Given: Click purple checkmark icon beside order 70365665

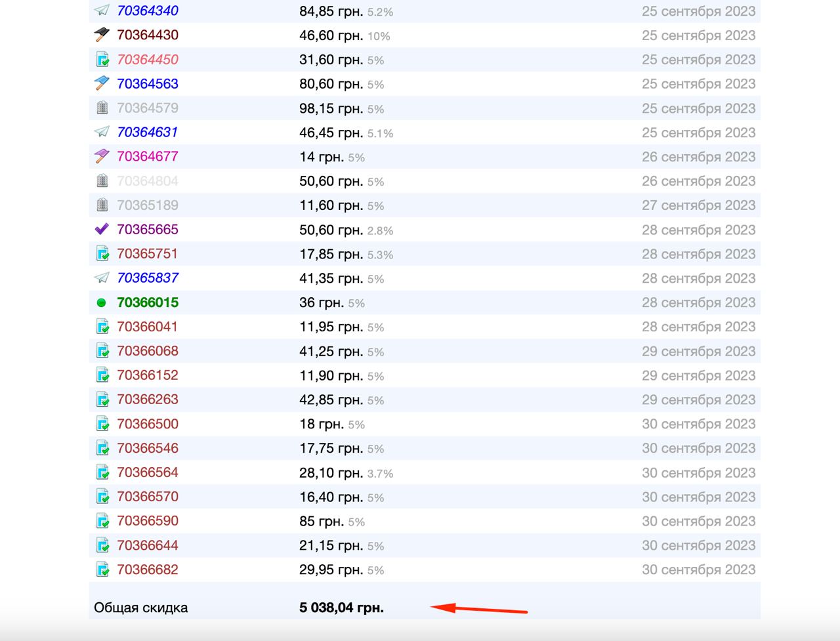Looking at the screenshot, I should pyautogui.click(x=102, y=230).
